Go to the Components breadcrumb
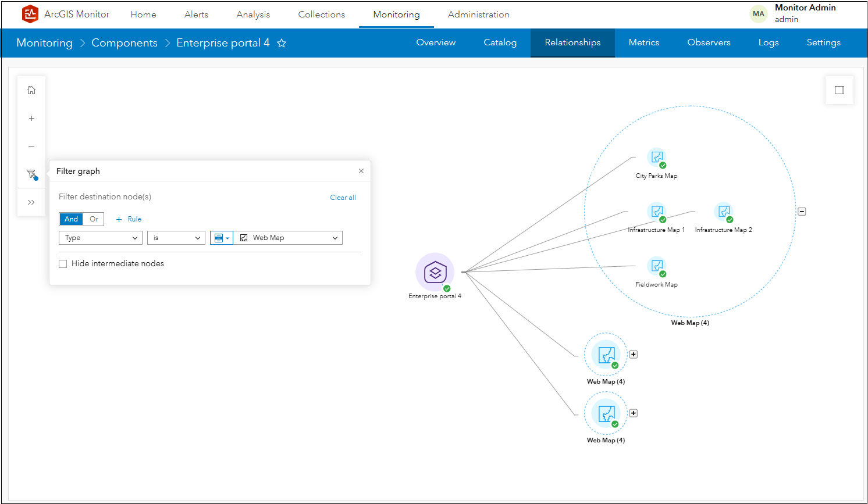Screen dimensions: 868x504 124,43
